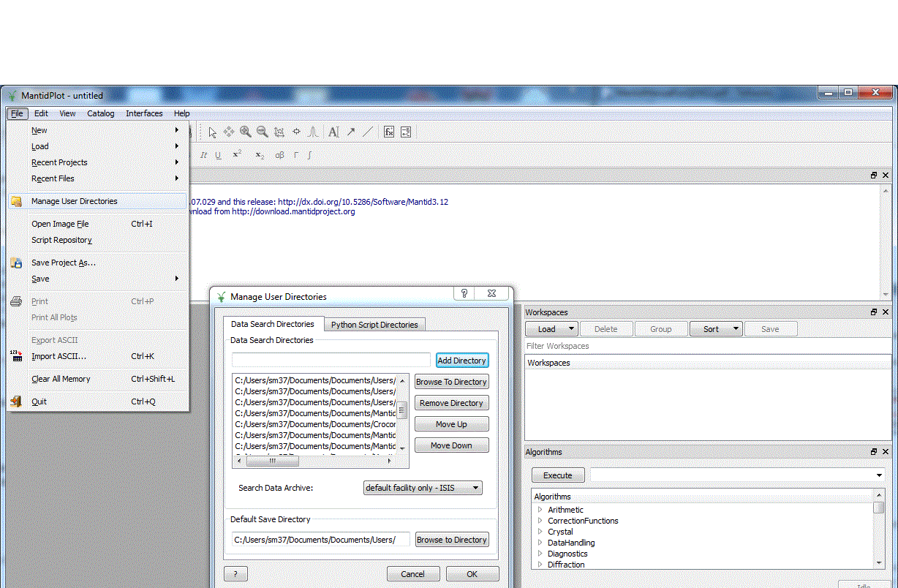Open the Search Data Archive dropdown
898x588 pixels.
tap(423, 488)
